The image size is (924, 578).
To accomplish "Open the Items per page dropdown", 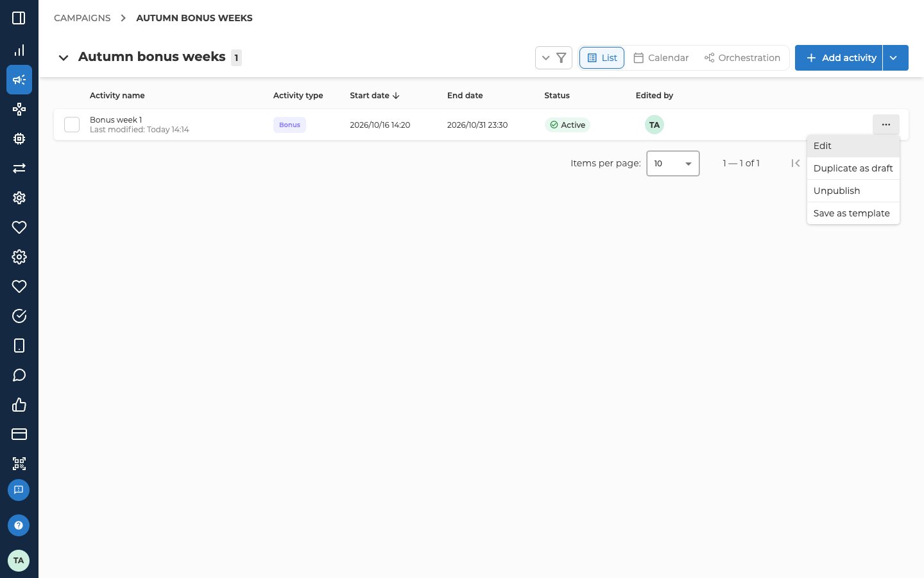I will click(673, 163).
